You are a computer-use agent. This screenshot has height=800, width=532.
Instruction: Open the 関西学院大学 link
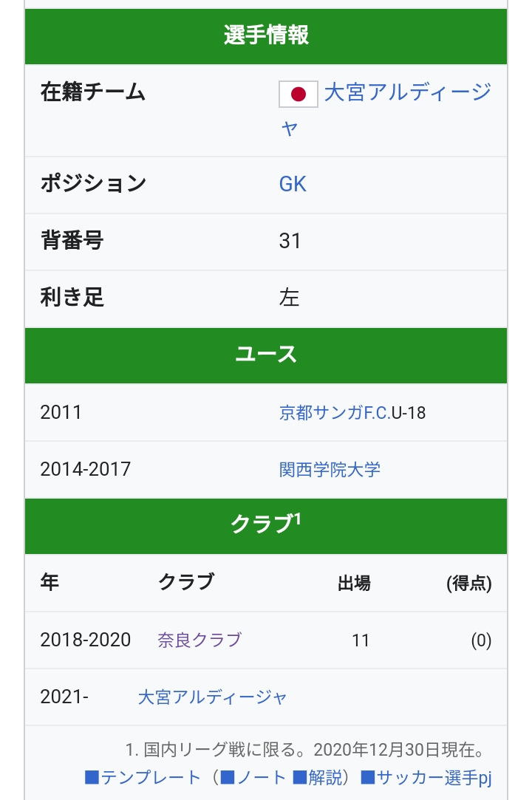click(x=330, y=469)
